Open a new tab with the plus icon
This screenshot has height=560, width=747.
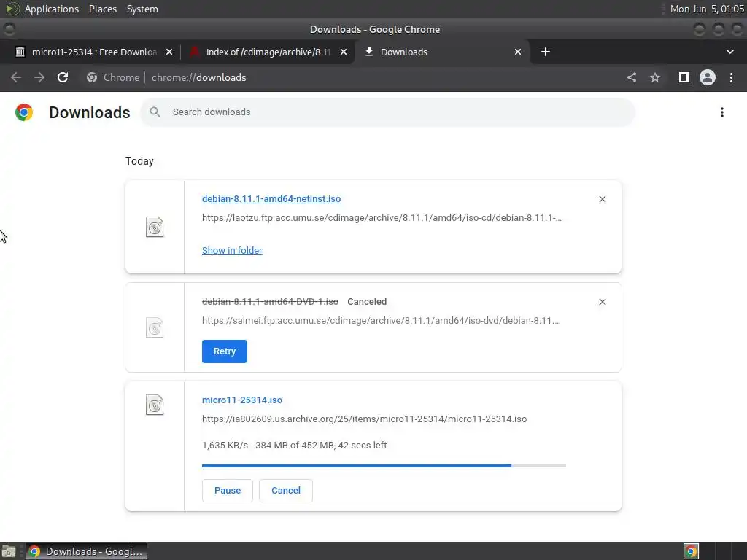point(546,52)
